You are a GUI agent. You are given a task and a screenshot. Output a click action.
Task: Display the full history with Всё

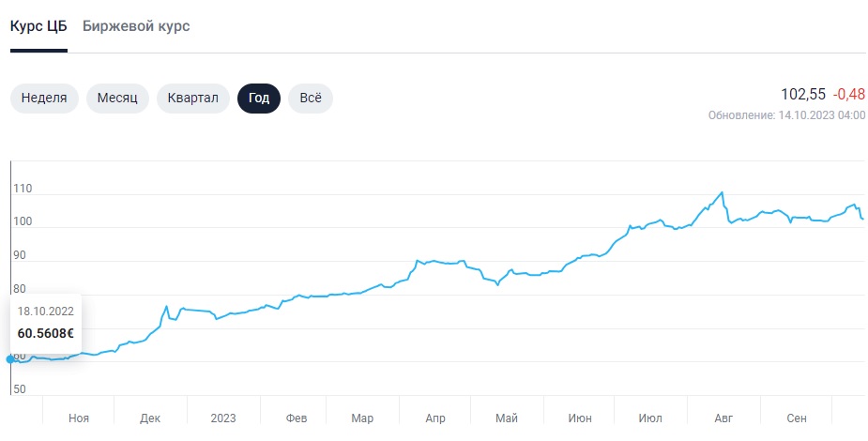click(311, 98)
